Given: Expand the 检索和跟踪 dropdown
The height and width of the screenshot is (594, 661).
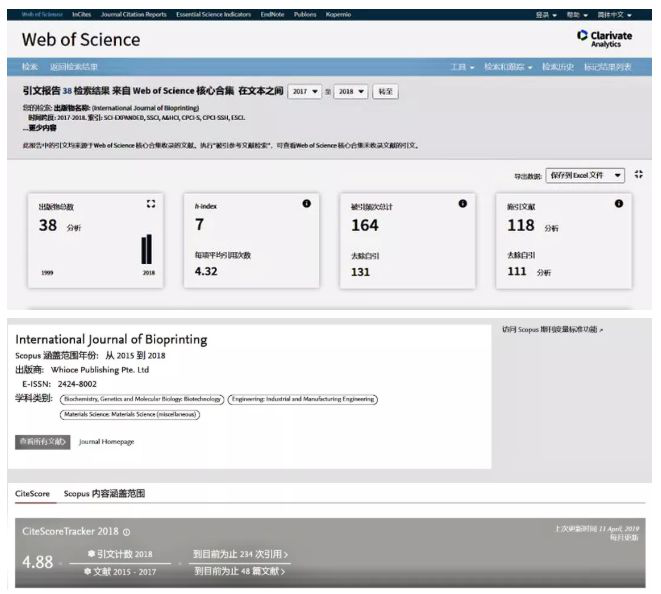Looking at the screenshot, I should (x=508, y=67).
